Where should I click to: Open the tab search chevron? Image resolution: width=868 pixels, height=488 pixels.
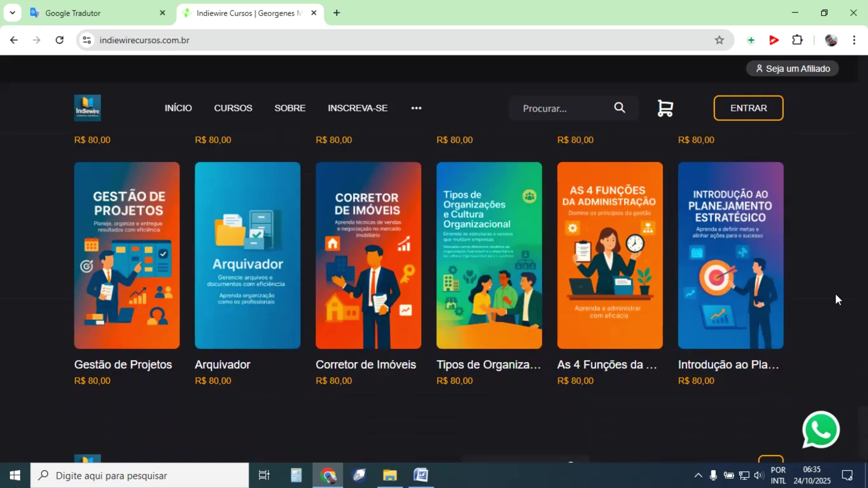[x=12, y=13]
